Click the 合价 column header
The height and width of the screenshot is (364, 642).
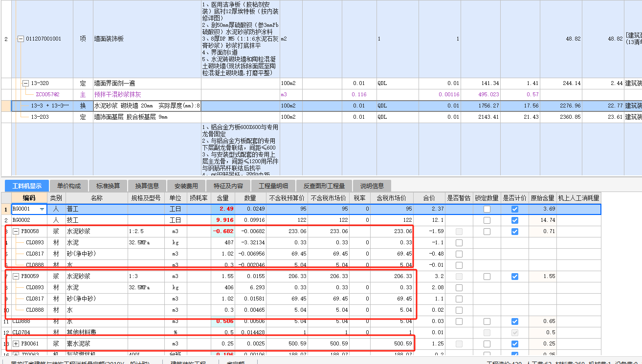point(429,198)
